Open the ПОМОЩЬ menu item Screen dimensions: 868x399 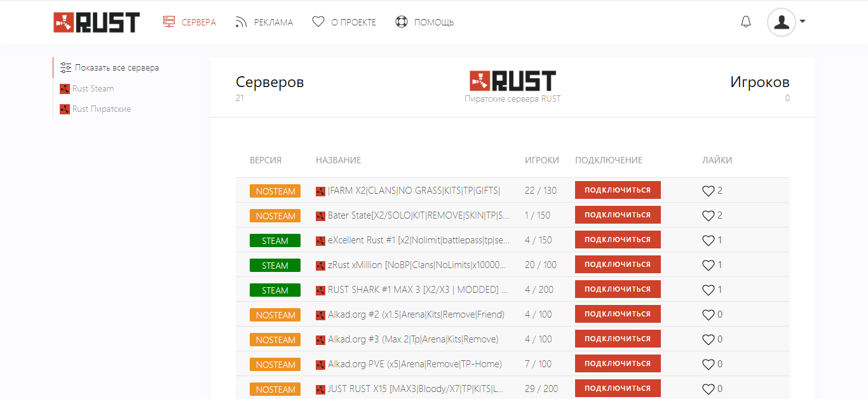tap(434, 22)
